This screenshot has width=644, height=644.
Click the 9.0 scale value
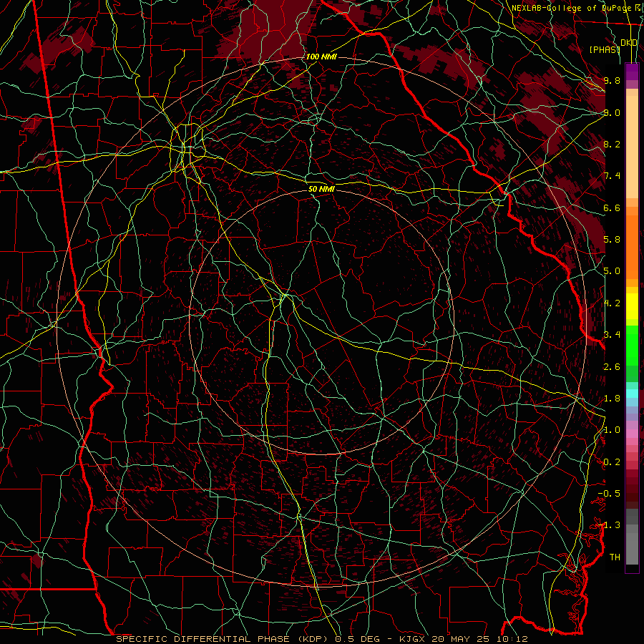[612, 112]
